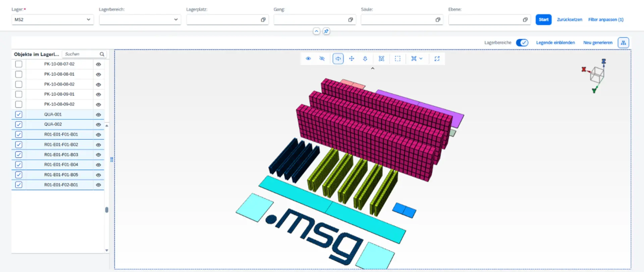This screenshot has height=272, width=644.
Task: Turn off the Lagerbereiche switch
Action: click(522, 43)
